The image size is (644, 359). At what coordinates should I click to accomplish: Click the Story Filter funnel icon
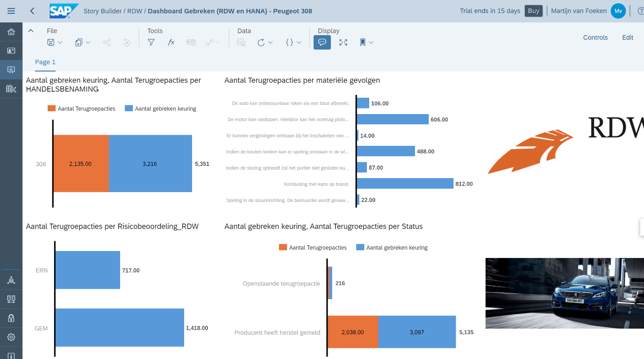coord(151,42)
